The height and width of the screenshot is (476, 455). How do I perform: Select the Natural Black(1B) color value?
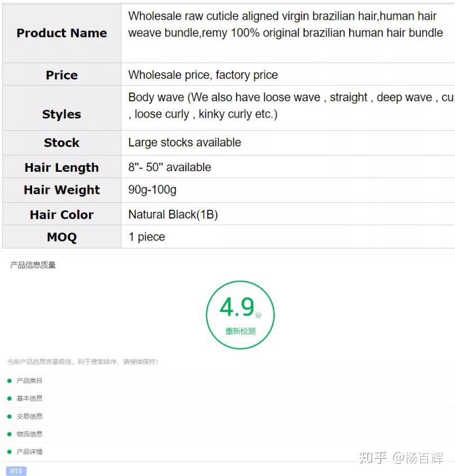point(173,215)
